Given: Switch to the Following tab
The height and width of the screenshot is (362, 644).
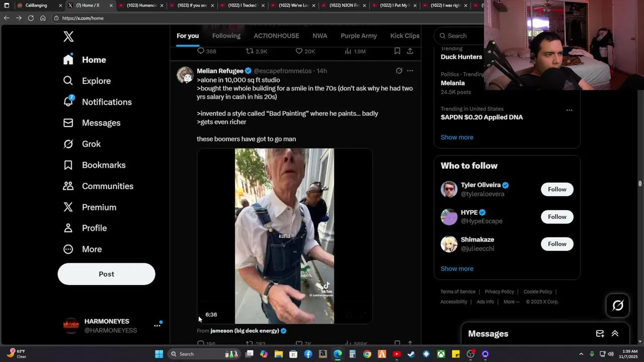Looking at the screenshot, I should click(226, 36).
